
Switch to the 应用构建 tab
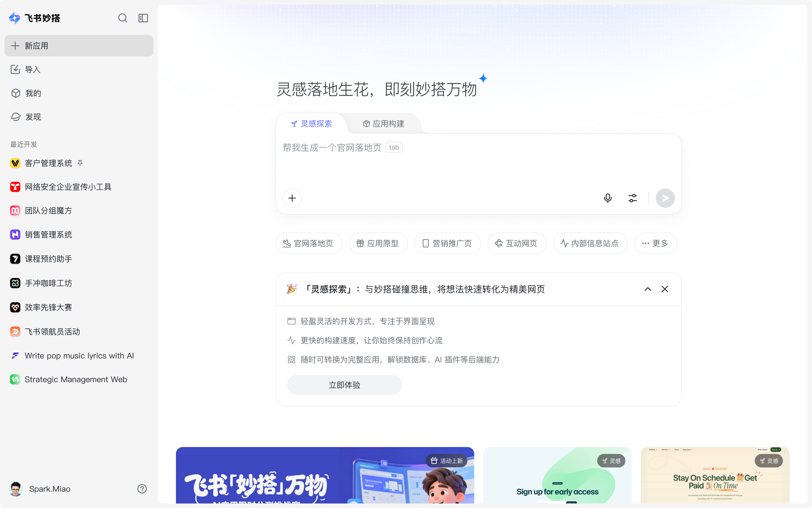tap(383, 124)
